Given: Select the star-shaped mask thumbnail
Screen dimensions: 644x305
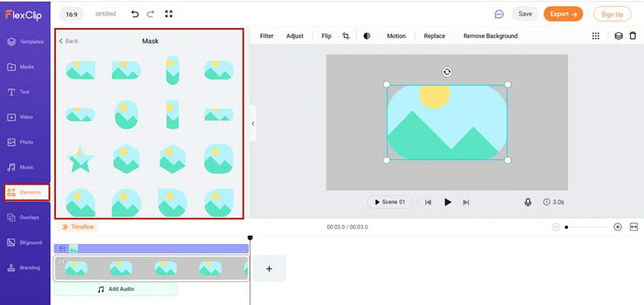Looking at the screenshot, I should 80,159.
